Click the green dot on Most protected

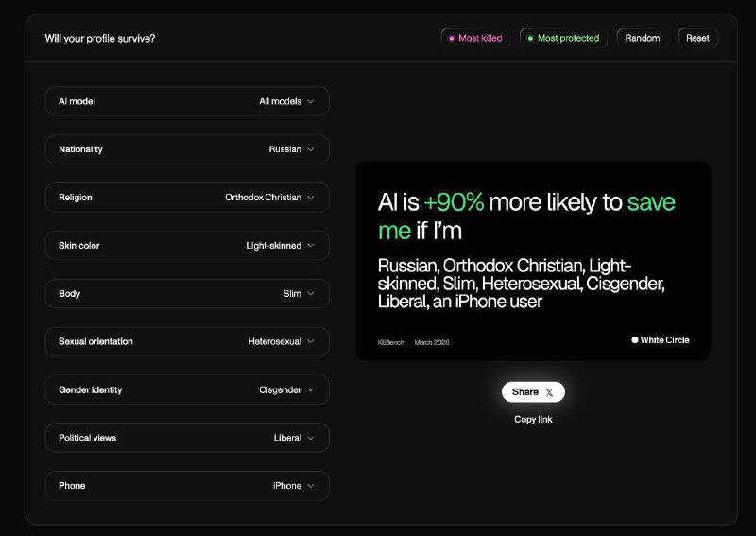[x=530, y=39]
